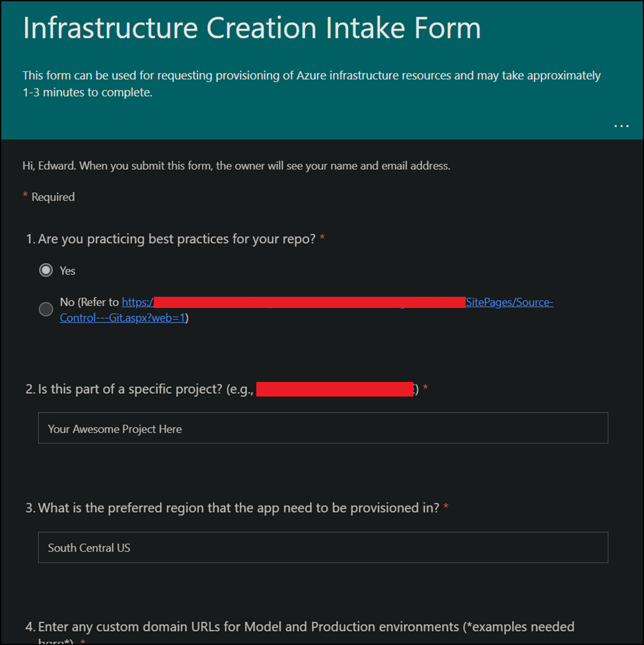Click question 1 about repo best practices
Image resolution: width=644 pixels, height=645 pixels.
177,239
